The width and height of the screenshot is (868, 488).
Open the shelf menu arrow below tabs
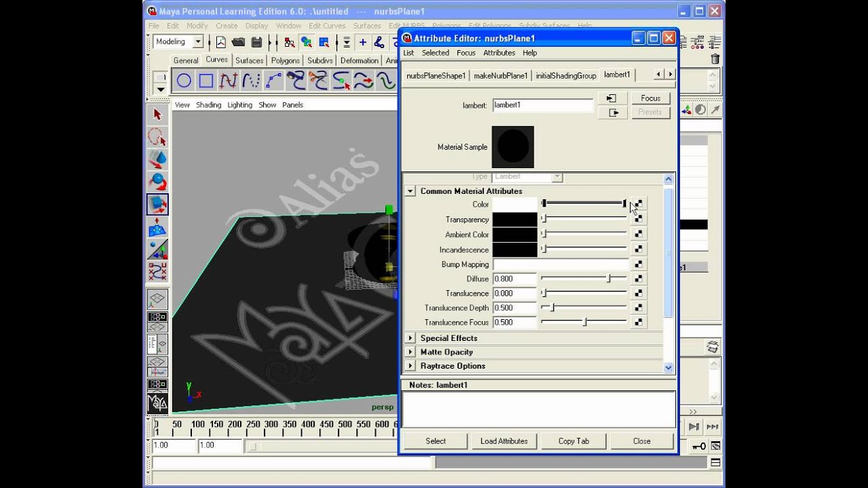point(160,89)
